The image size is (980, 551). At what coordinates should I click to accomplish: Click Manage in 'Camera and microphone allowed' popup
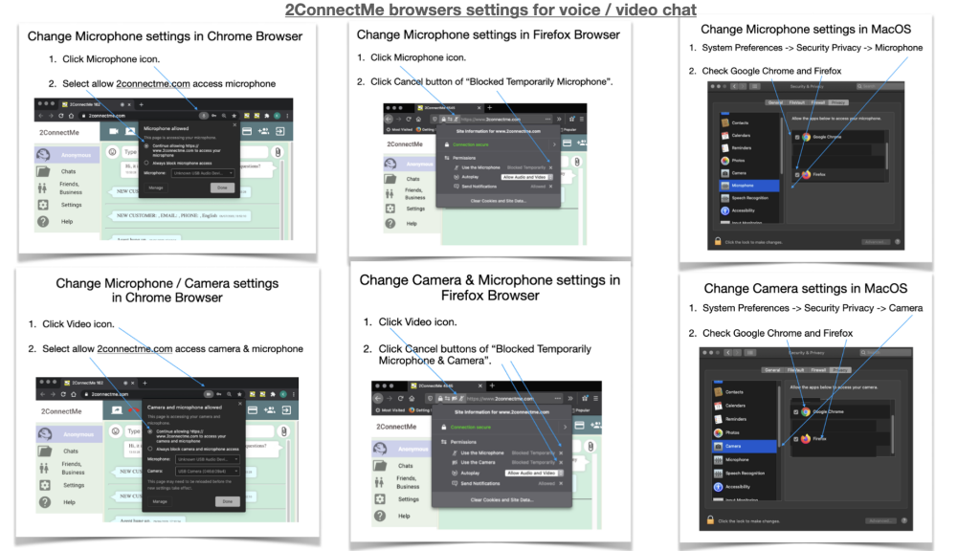[160, 501]
